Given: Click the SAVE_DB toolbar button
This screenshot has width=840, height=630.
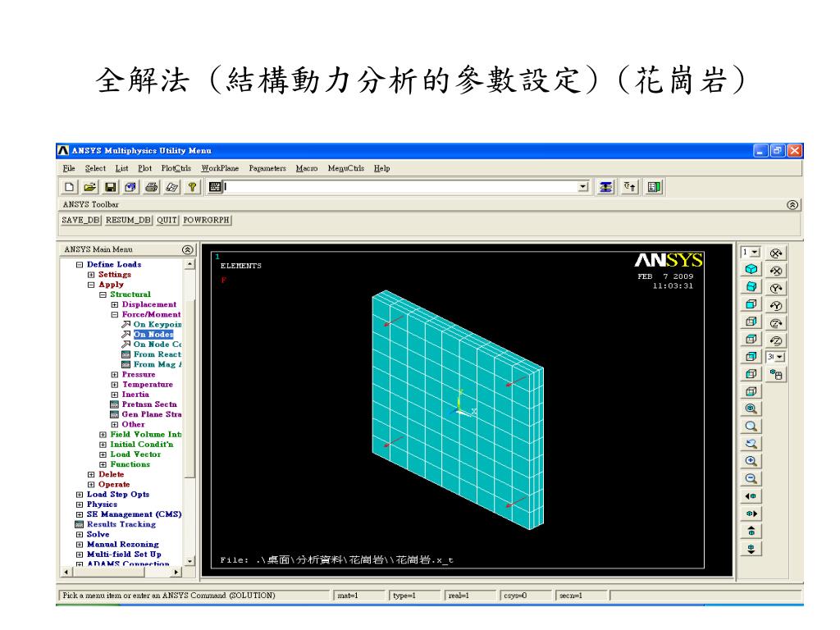Looking at the screenshot, I should (80, 220).
